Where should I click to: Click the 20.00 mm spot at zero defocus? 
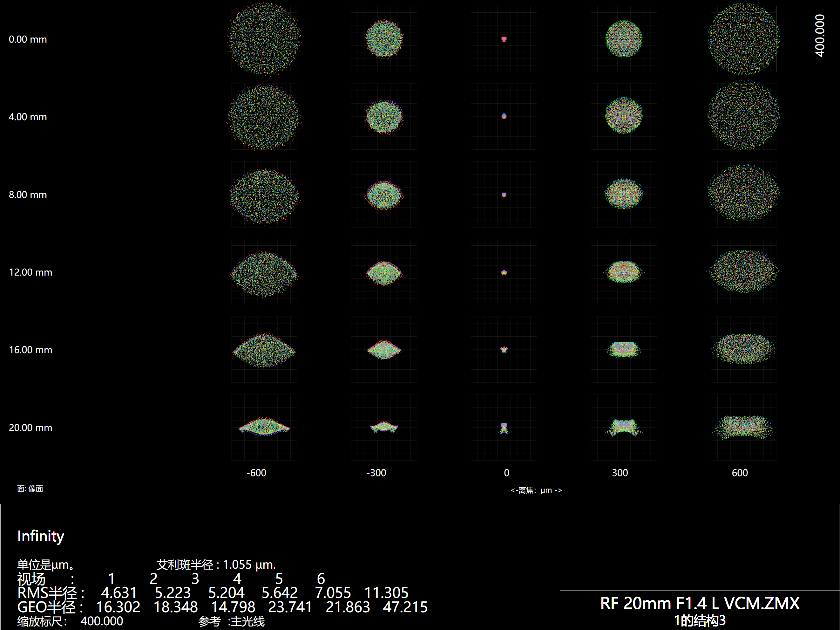pos(504,428)
